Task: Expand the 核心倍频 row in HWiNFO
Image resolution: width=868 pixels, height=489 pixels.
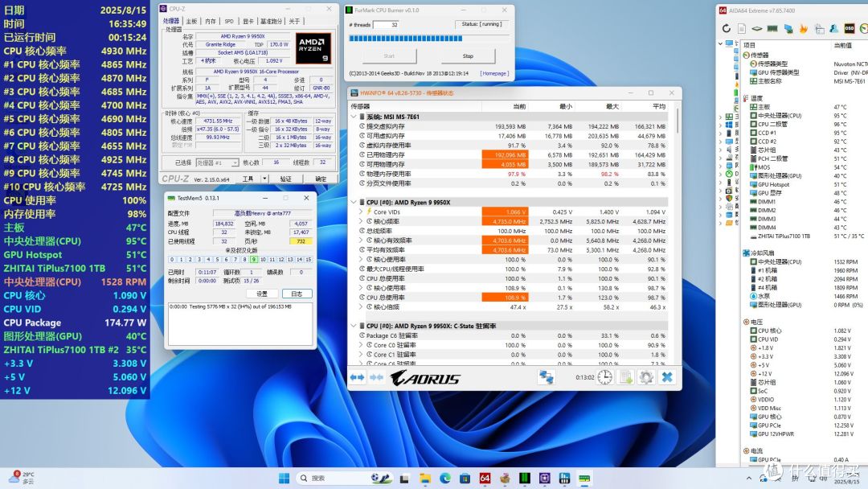Action: (361, 306)
